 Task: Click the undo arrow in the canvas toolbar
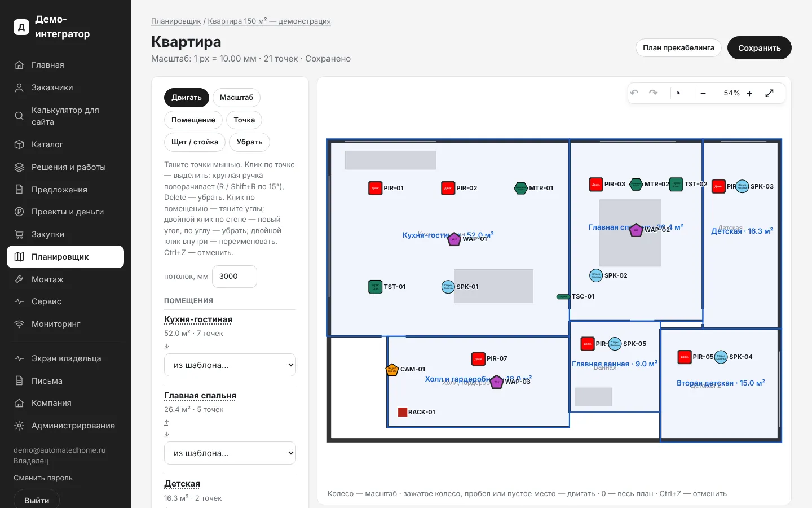[x=634, y=93]
